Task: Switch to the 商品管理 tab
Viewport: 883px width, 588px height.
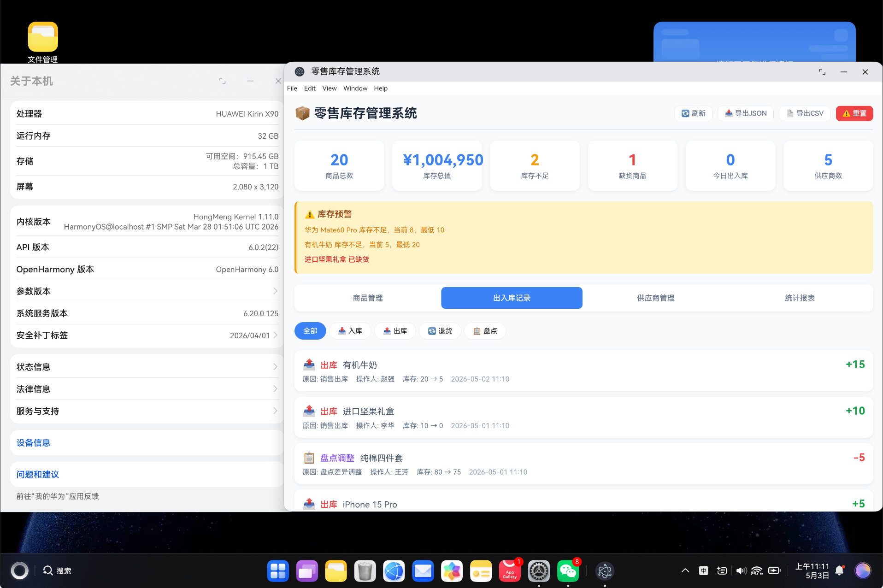Action: point(368,298)
